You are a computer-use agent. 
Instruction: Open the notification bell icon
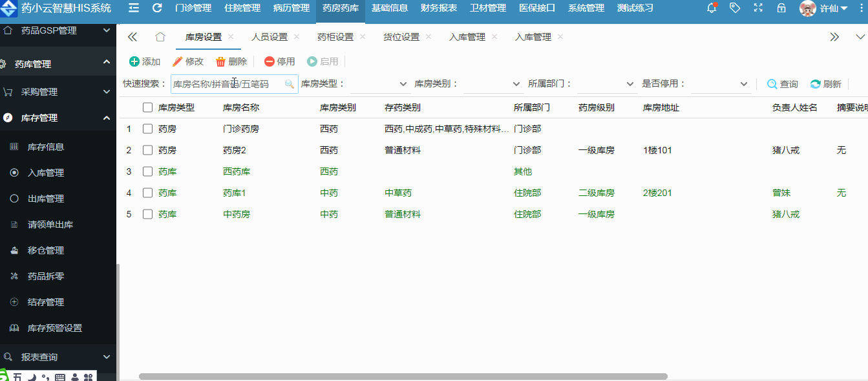tap(712, 8)
